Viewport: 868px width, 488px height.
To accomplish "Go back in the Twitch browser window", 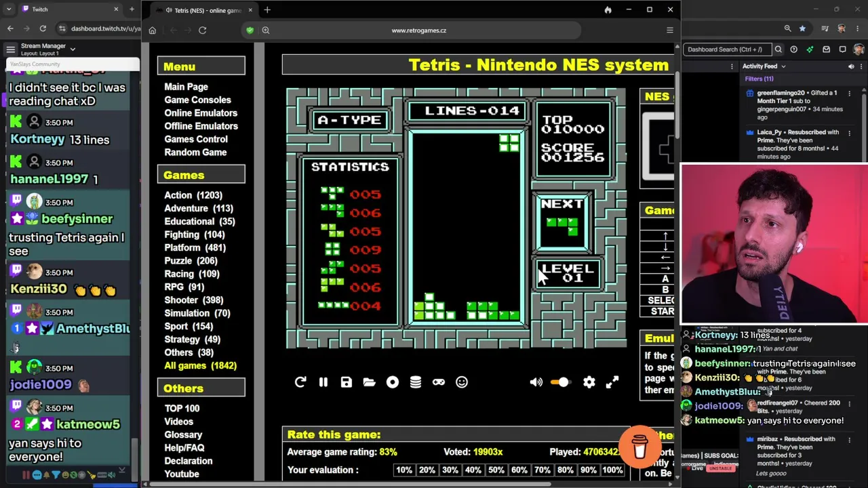I will coord(10,28).
